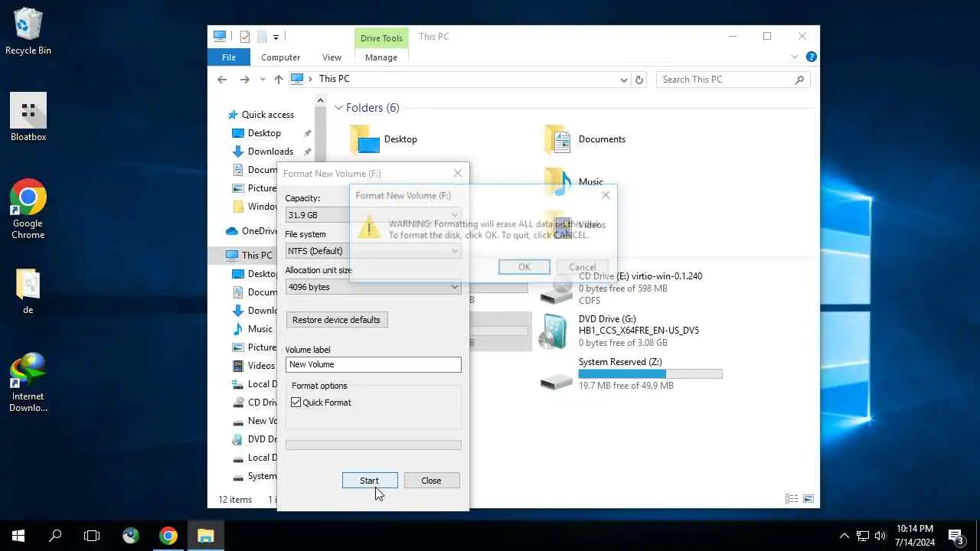
Task: Click the '12 items' status text
Action: (x=235, y=500)
